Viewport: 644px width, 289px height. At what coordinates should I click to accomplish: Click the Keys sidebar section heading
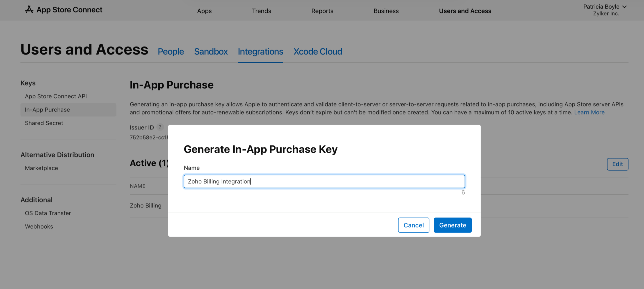pyautogui.click(x=28, y=83)
